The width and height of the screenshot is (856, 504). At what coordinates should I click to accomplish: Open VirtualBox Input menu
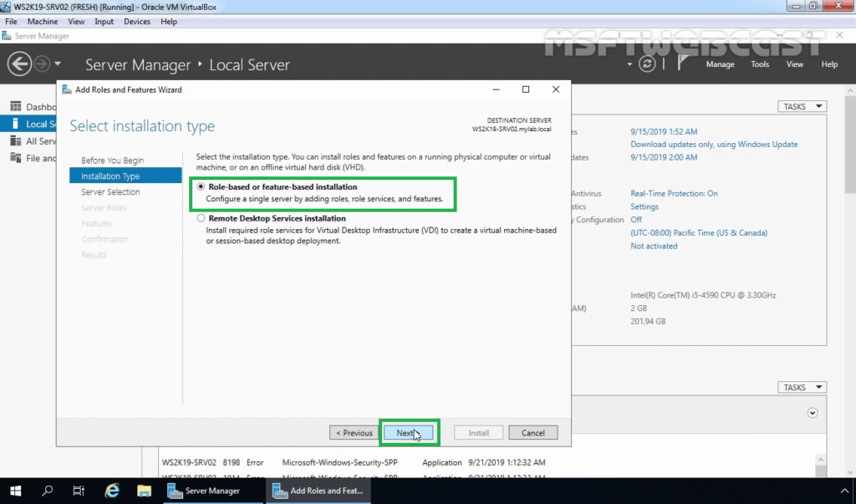[x=104, y=21]
